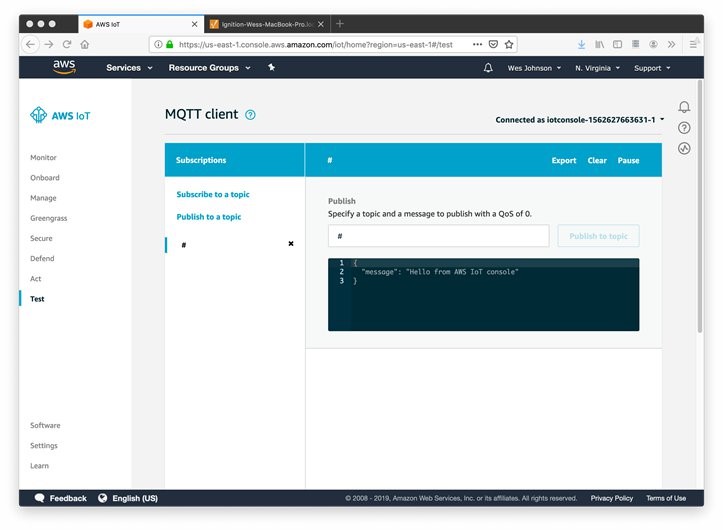The height and width of the screenshot is (530, 723).
Task: Open right-side activity status icon
Action: [x=684, y=148]
